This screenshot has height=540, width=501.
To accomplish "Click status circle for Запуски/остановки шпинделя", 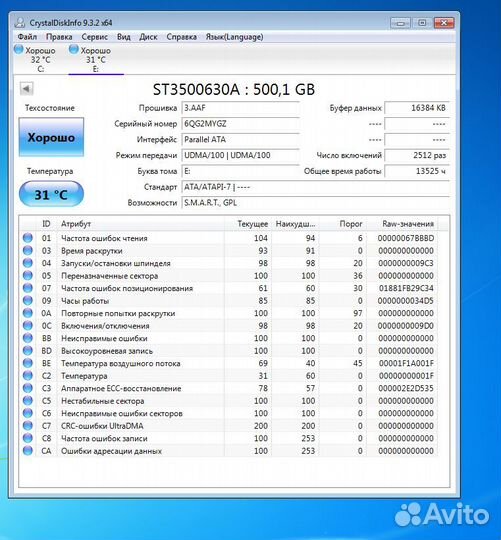I will pos(28,263).
